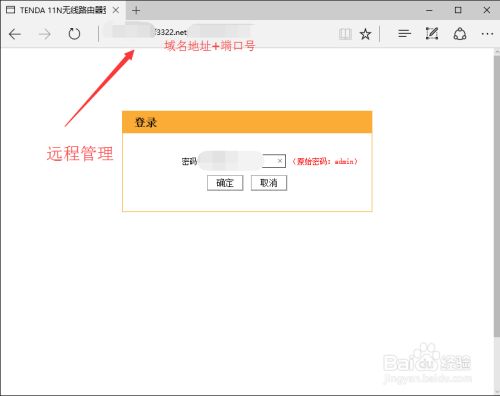Image resolution: width=500 pixels, height=396 pixels.
Task: Click the 密码 password input field
Action: click(x=242, y=161)
